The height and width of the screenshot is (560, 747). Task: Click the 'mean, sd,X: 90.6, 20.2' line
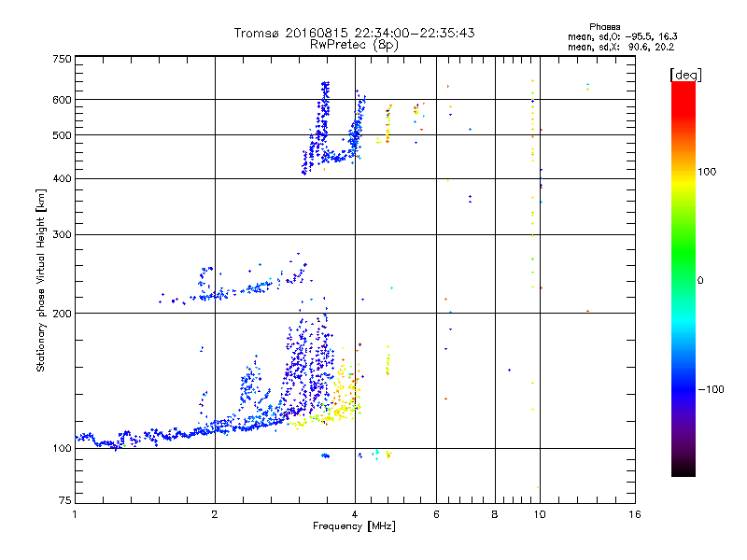[x=621, y=47]
